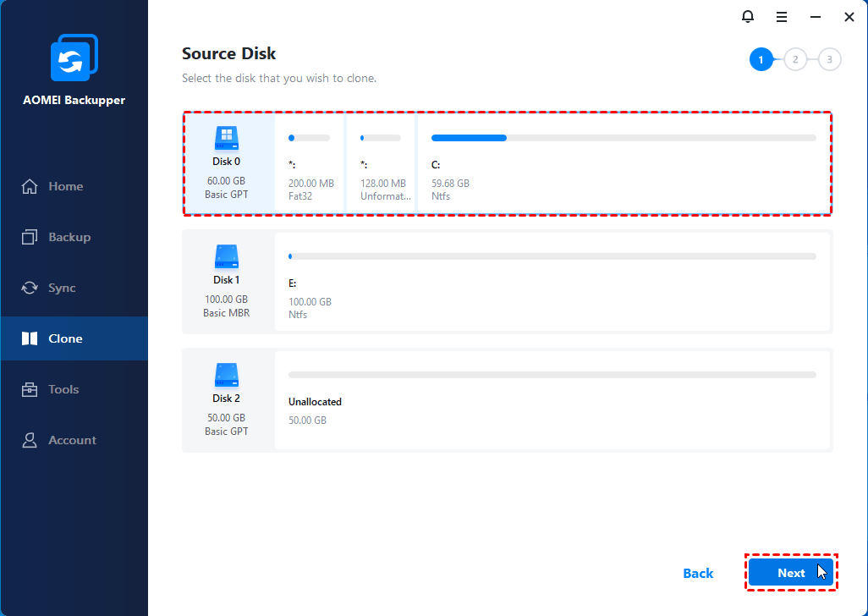Select the Disk 0 drive icon
The height and width of the screenshot is (616, 868).
(x=226, y=138)
